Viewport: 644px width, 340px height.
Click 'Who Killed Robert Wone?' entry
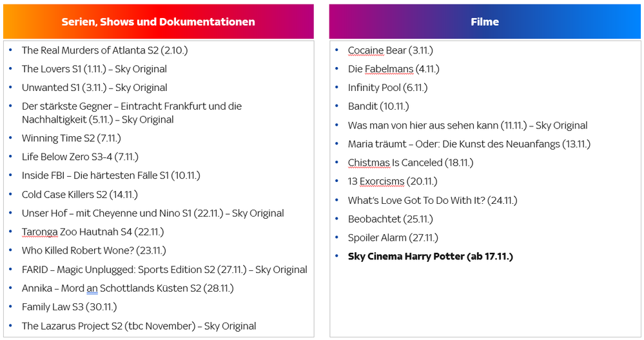93,251
